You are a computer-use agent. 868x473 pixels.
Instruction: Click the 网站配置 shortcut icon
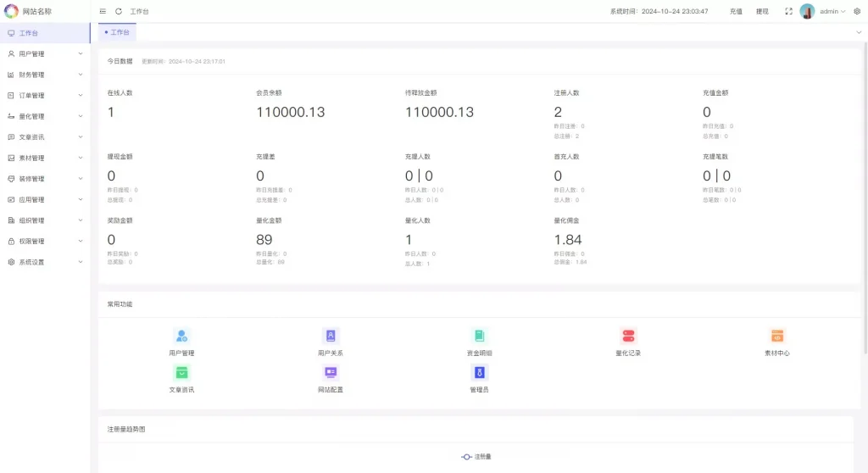[x=331, y=372]
